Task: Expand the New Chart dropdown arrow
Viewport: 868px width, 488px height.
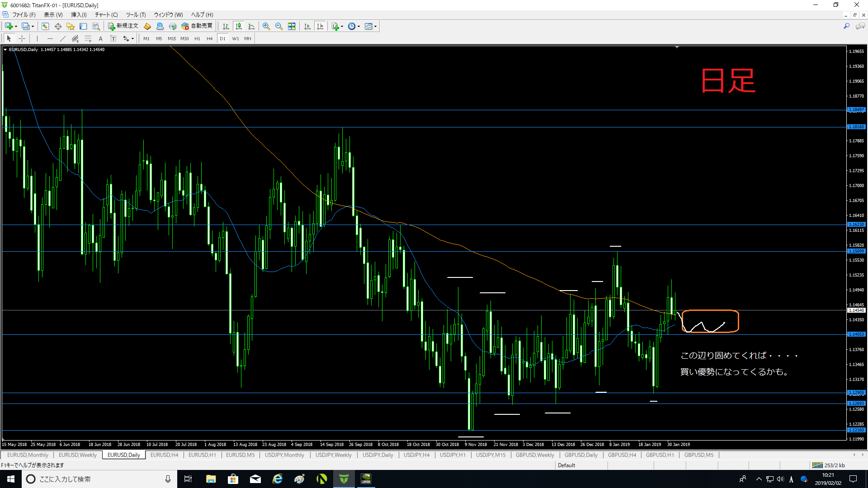Action: click(x=16, y=26)
